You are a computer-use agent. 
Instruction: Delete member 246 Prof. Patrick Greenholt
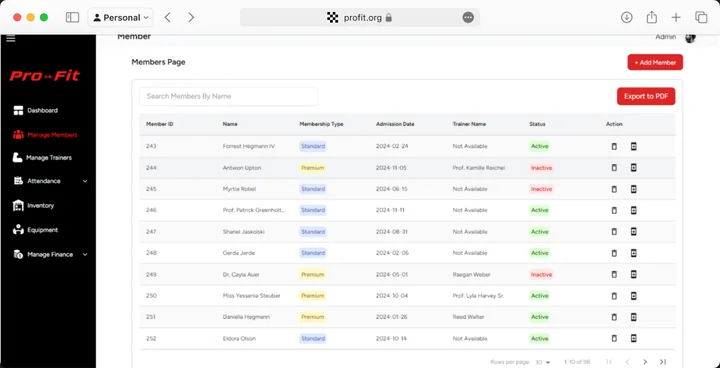pyautogui.click(x=614, y=210)
